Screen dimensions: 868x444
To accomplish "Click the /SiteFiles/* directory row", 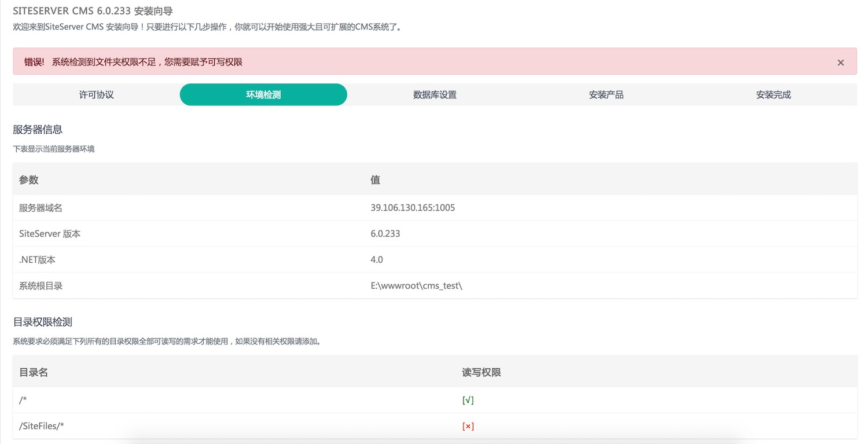I will (435, 426).
